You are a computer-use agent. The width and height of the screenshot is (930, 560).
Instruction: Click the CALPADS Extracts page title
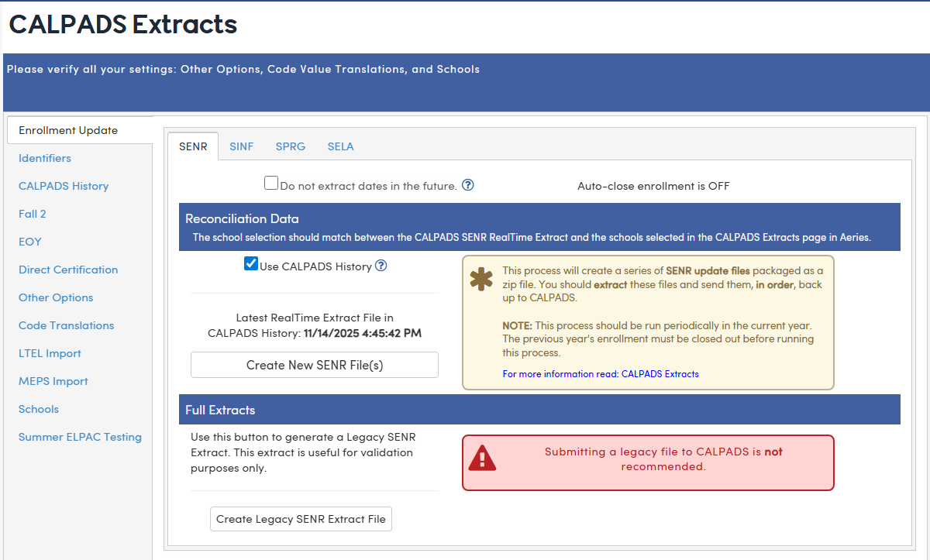[122, 24]
